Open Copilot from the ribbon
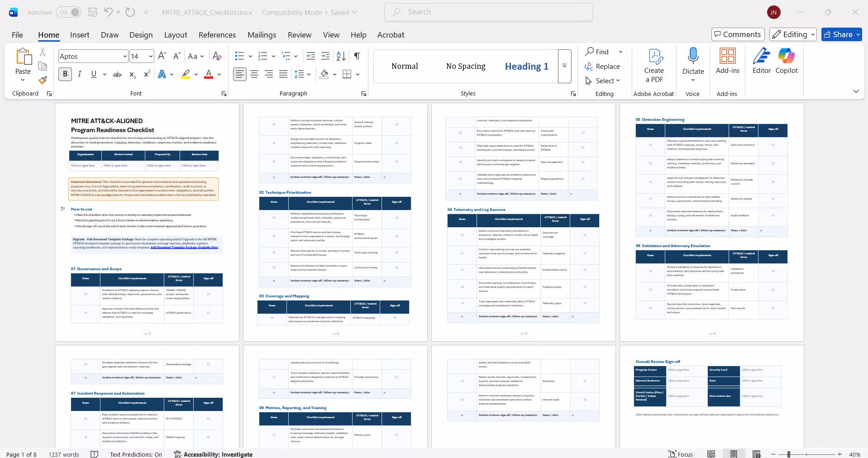The image size is (868, 458). [x=787, y=61]
